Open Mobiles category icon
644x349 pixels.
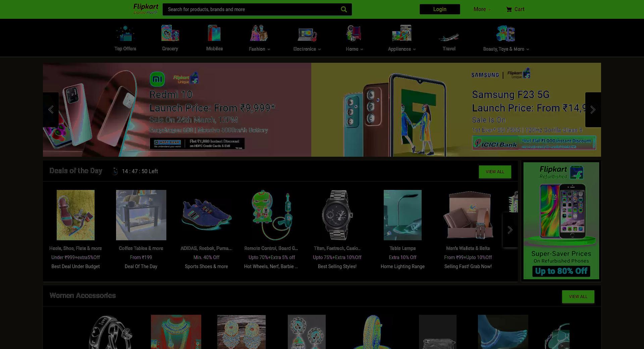[x=214, y=34]
